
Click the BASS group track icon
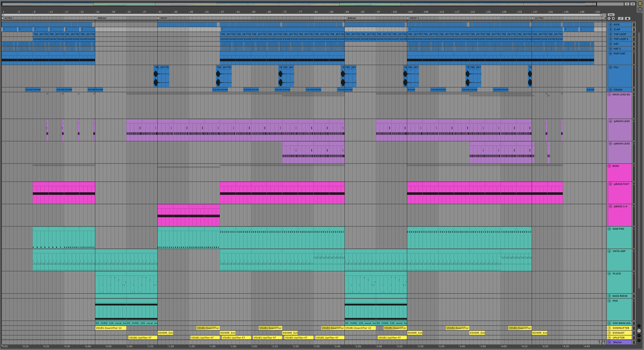click(609, 166)
